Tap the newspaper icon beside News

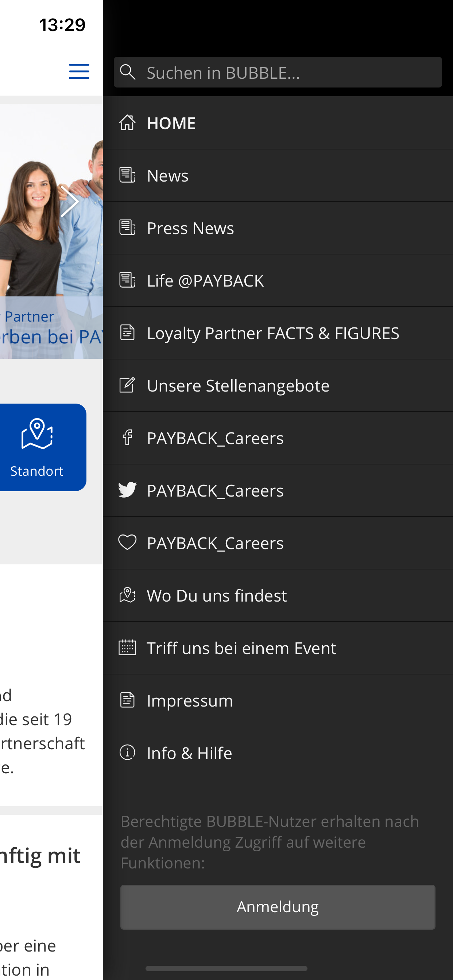click(x=127, y=175)
